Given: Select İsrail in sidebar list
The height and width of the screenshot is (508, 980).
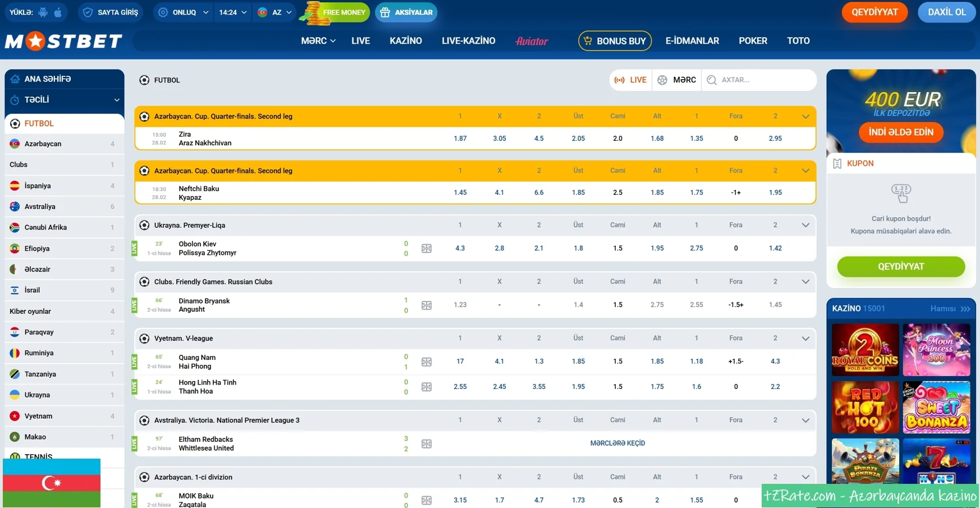Looking at the screenshot, I should [x=65, y=290].
